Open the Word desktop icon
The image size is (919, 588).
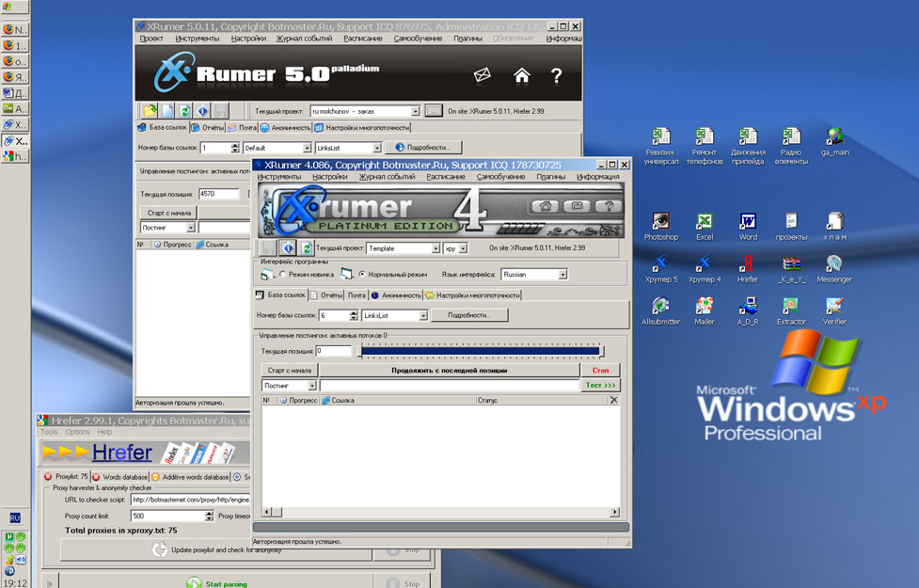tap(748, 227)
